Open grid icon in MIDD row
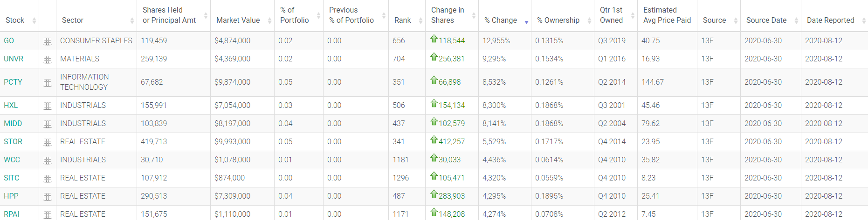The image size is (868, 220). coord(48,124)
